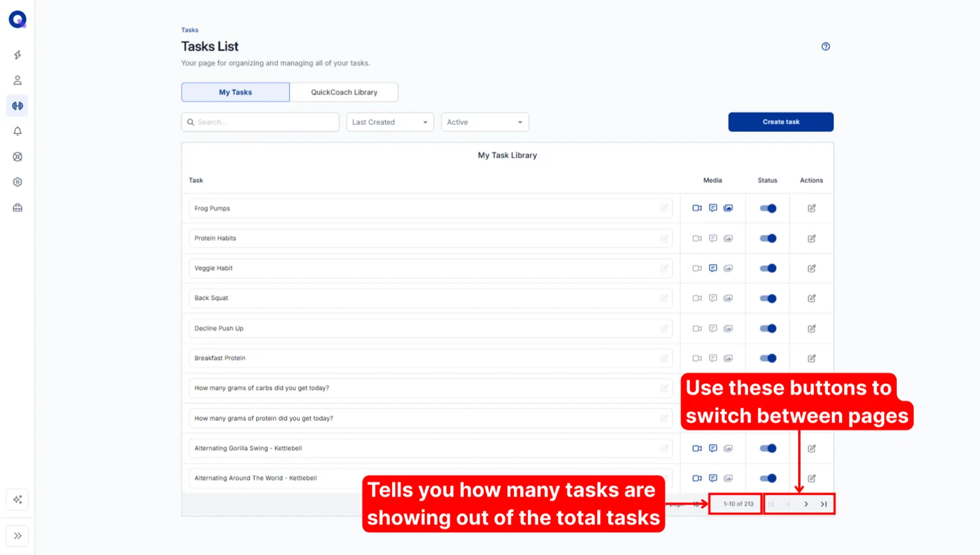980x555 pixels.
Task: Click the video icon for Protein Habits
Action: pos(697,238)
